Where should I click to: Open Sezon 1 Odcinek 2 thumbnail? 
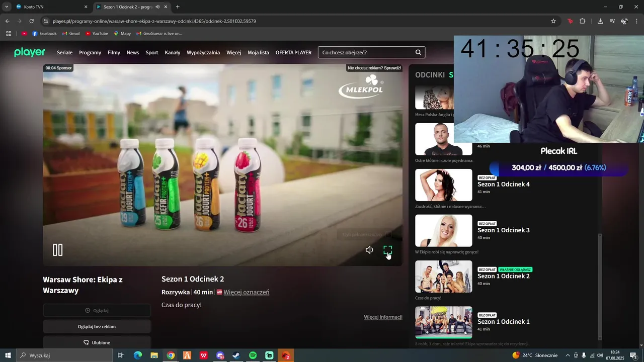tap(444, 277)
